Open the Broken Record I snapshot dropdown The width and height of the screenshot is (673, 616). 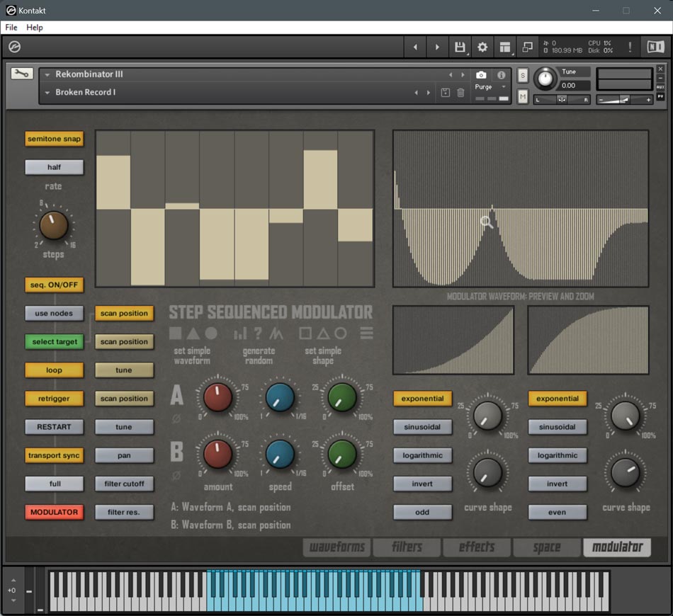coord(47,92)
